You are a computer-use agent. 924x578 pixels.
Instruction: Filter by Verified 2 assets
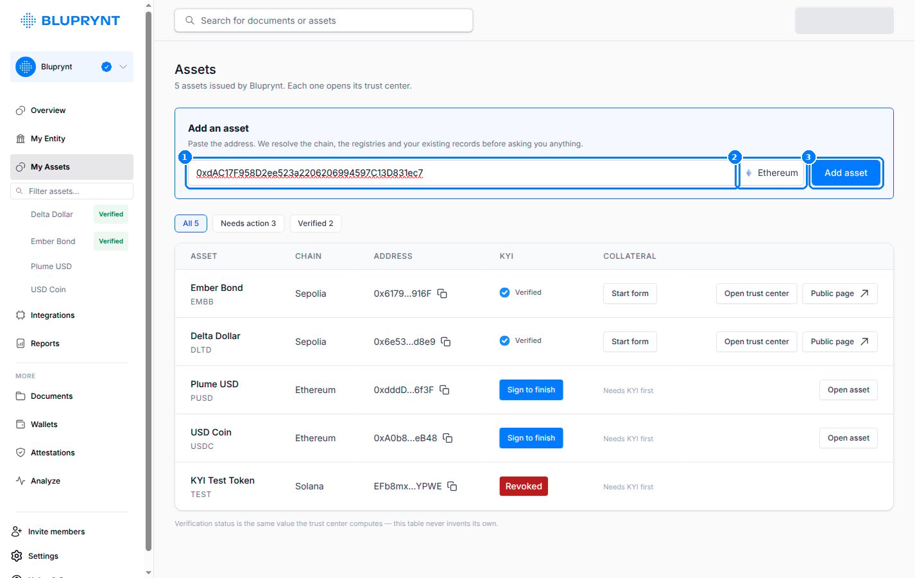click(316, 223)
